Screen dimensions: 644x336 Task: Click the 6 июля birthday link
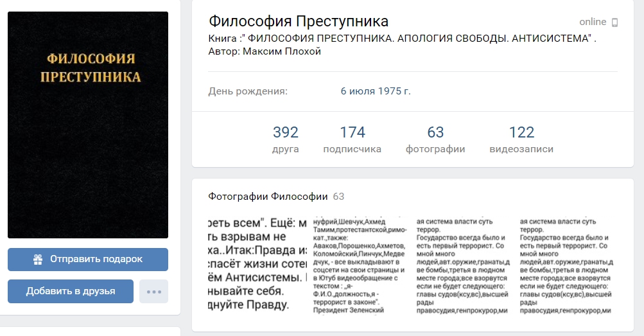click(x=358, y=91)
